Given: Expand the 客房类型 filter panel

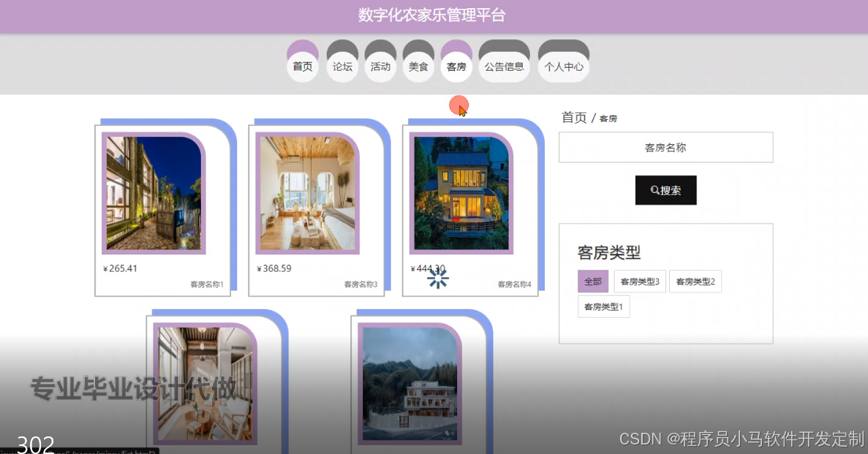Looking at the screenshot, I should 608,252.
